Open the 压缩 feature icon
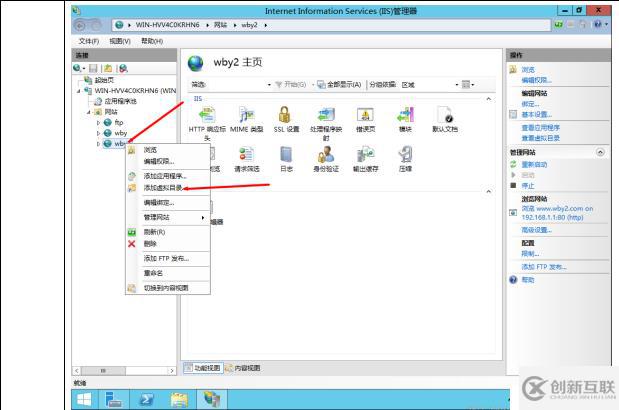 (405, 154)
